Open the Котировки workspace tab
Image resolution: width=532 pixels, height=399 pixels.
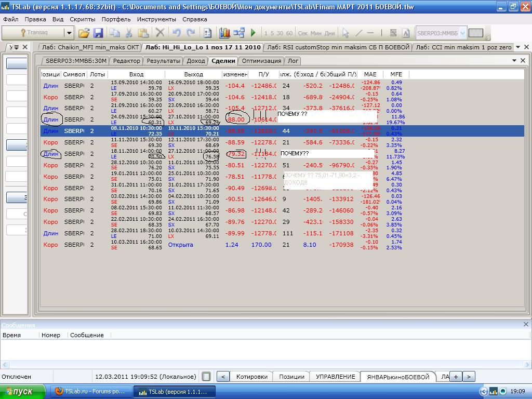point(251,377)
